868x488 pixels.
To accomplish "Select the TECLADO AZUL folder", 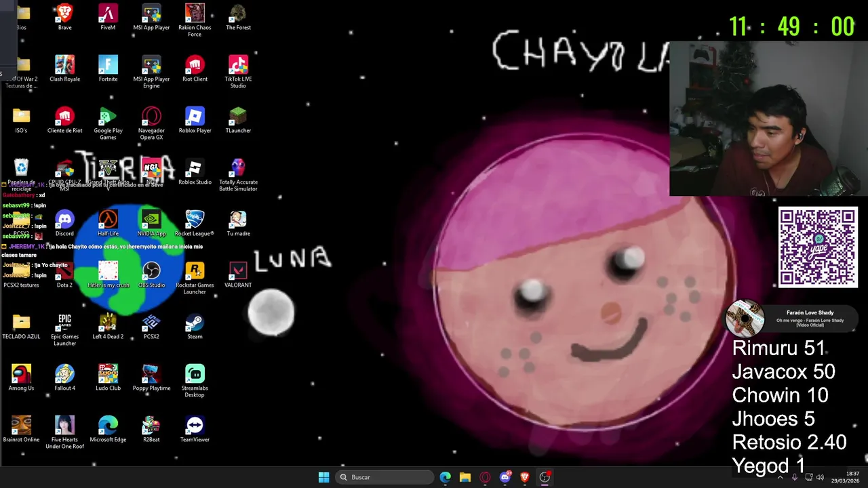I will coord(21,326).
